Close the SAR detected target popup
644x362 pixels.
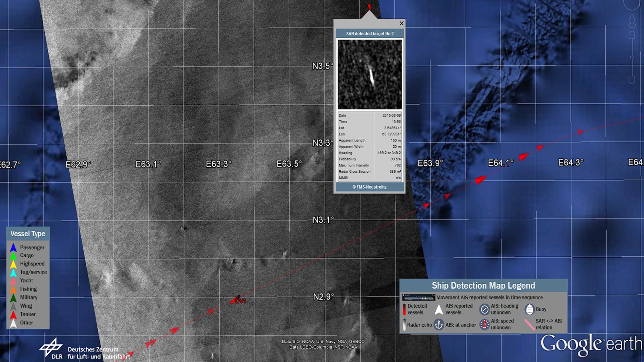point(401,24)
